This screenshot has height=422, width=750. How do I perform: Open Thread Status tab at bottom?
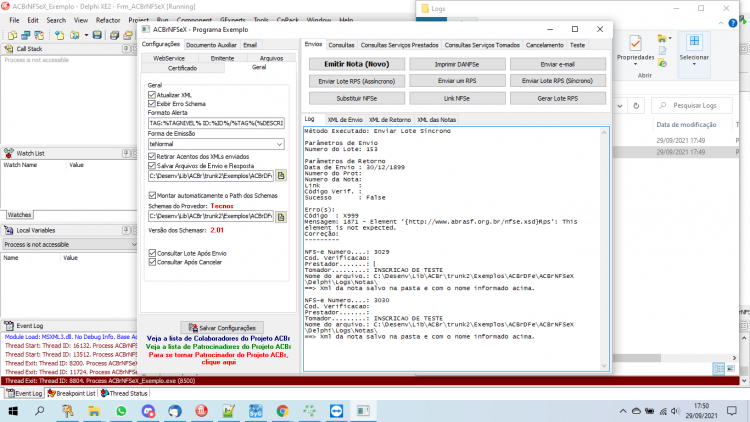click(124, 393)
